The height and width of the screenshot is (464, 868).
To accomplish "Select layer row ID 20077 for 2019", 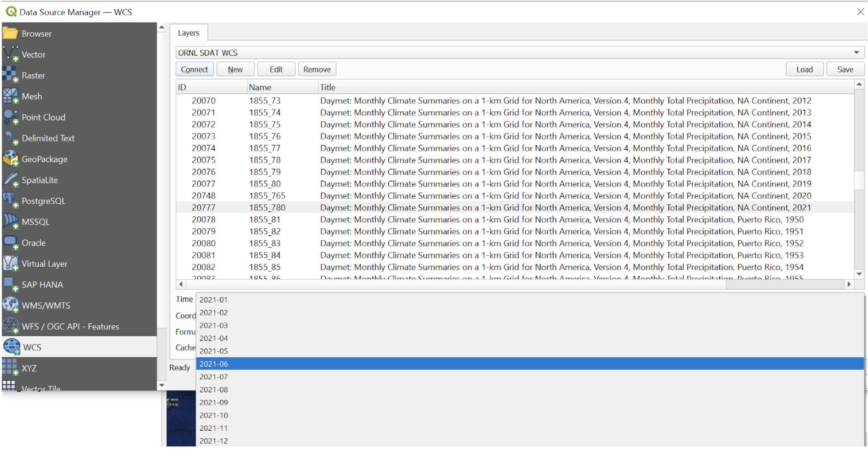I will (x=515, y=183).
